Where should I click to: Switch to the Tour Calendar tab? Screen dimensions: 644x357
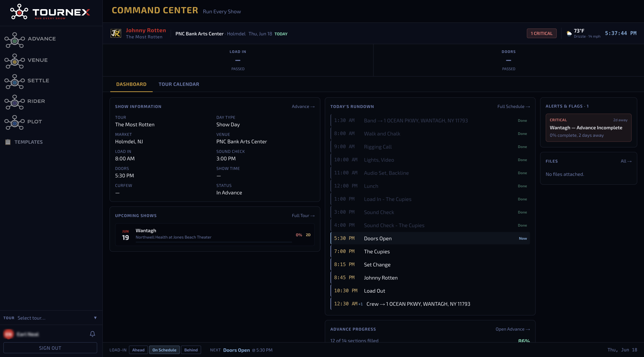click(179, 84)
